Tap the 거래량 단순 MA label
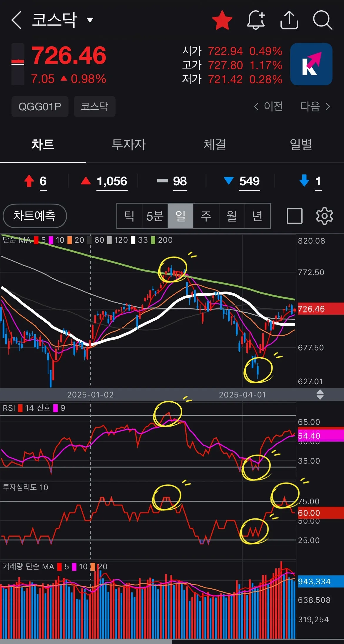 28,567
